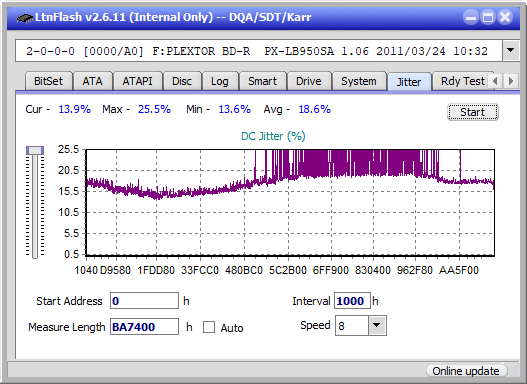The width and height of the screenshot is (527, 384).
Task: Focus the Start Address input field
Action: (144, 301)
